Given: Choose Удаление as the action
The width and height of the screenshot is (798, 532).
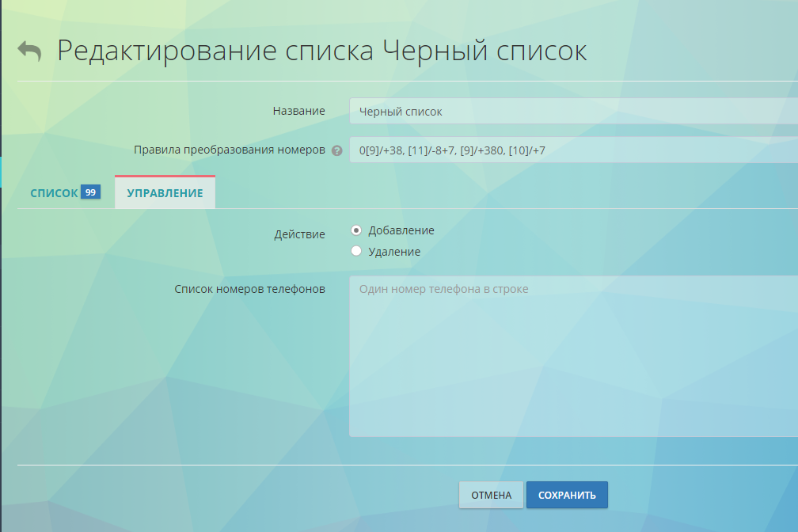Looking at the screenshot, I should [x=356, y=250].
